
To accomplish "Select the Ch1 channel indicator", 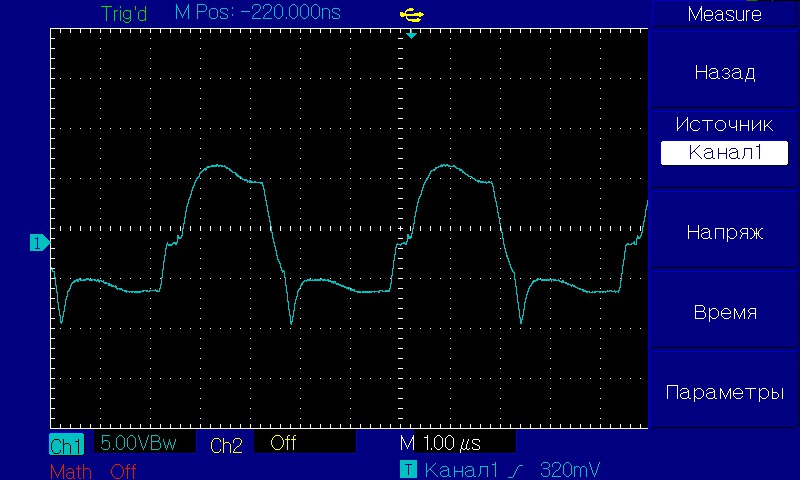I will click(x=67, y=445).
